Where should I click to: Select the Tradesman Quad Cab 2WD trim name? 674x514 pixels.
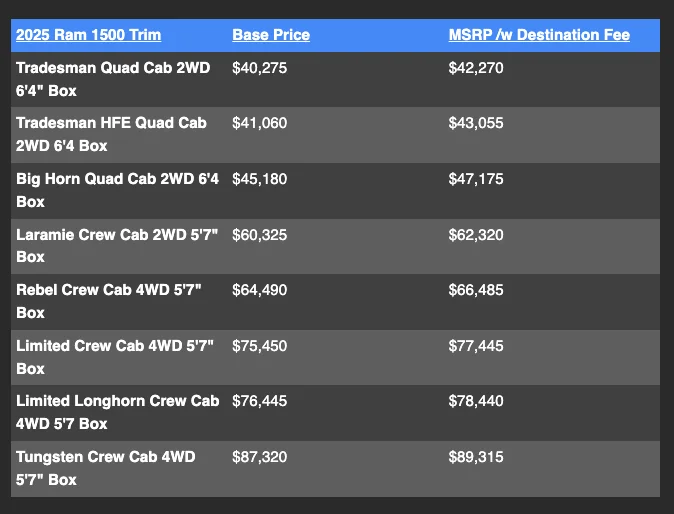(113, 79)
